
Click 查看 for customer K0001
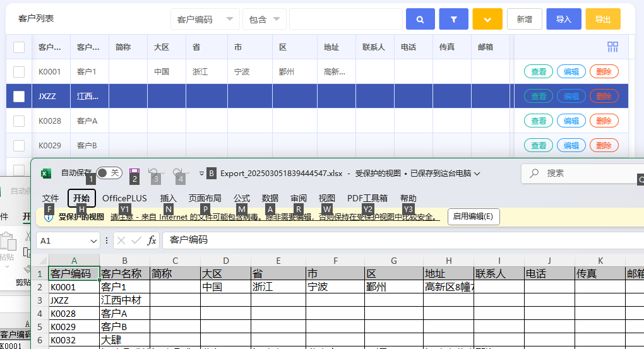point(539,72)
